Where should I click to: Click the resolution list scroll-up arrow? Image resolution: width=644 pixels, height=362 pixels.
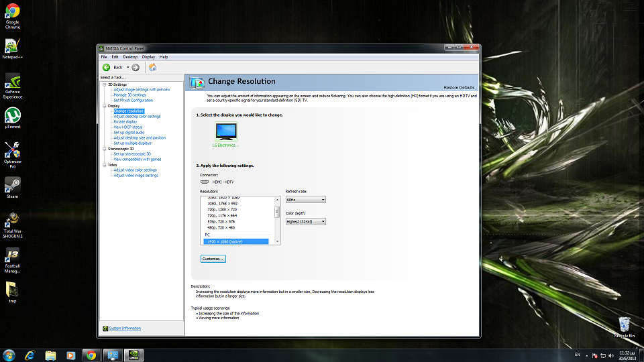(277, 200)
